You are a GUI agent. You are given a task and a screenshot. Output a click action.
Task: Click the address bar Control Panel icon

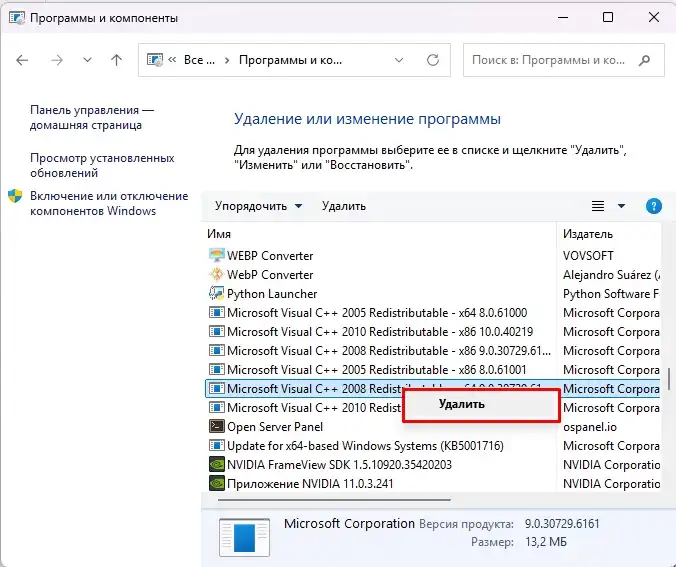coord(155,60)
